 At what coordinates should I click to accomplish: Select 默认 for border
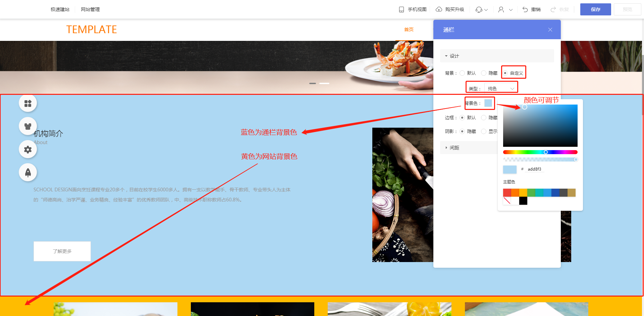click(x=462, y=118)
